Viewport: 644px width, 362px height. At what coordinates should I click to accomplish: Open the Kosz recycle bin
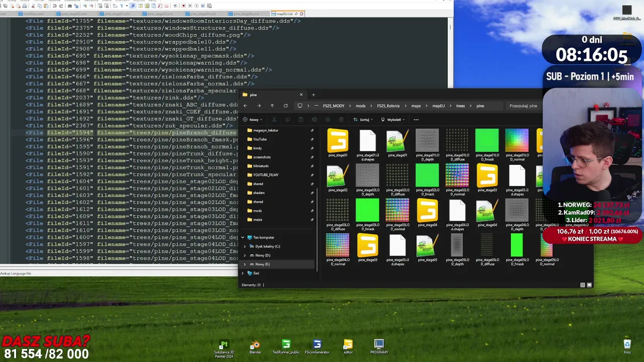[627, 347]
